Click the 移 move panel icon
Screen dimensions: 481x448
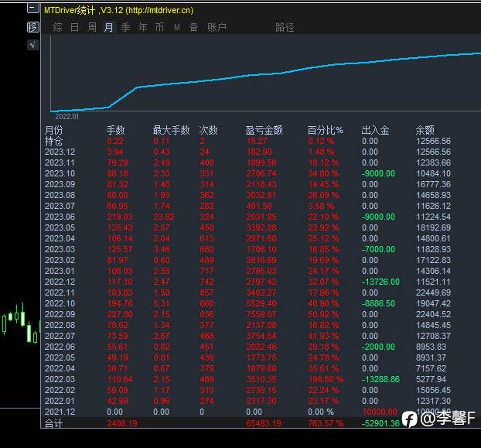[33, 27]
